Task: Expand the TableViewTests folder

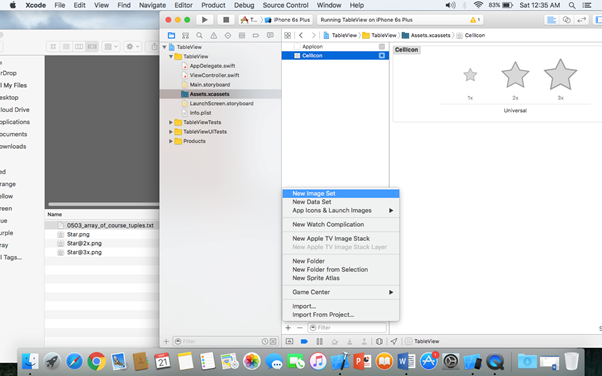Action: click(x=171, y=122)
